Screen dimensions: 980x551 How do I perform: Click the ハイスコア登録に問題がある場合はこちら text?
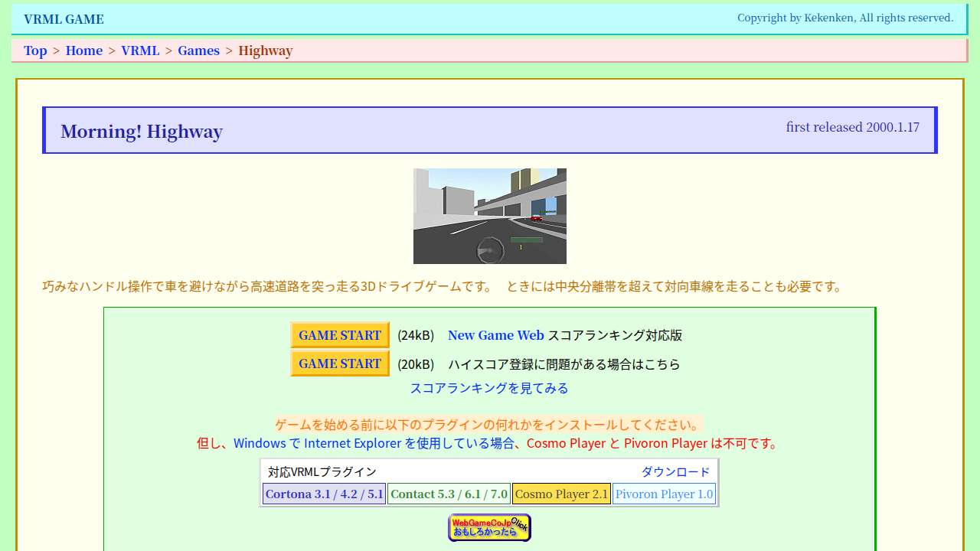(x=564, y=364)
